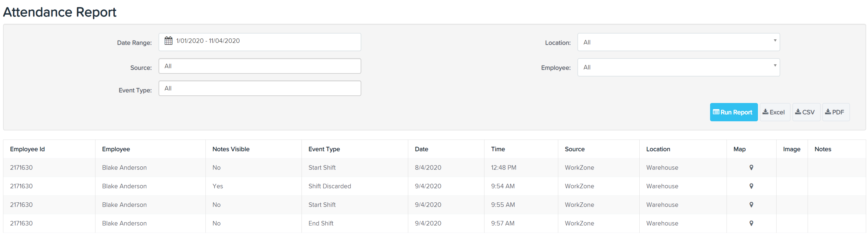Edit the Date Range field
Viewport: 868px width, 238px height.
click(x=260, y=42)
